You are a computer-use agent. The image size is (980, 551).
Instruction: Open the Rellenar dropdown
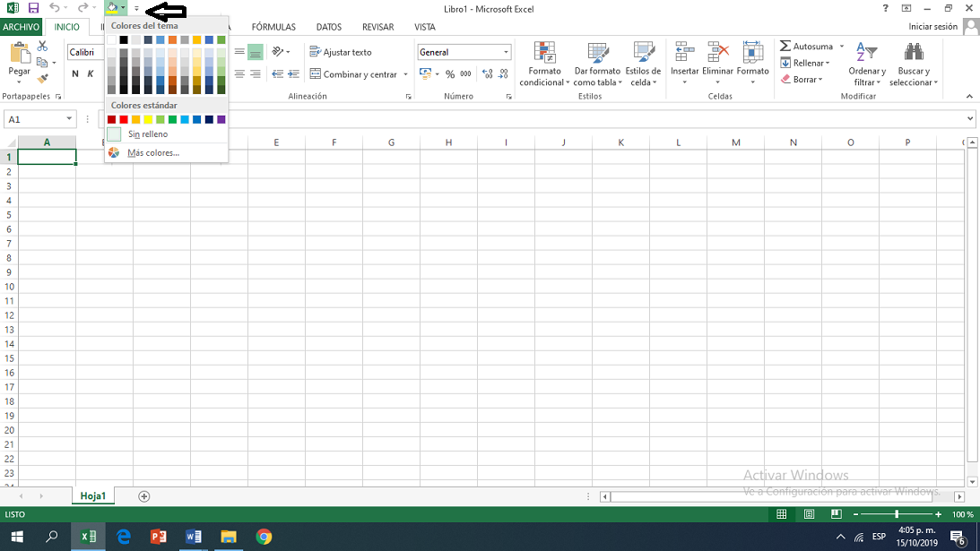point(805,63)
